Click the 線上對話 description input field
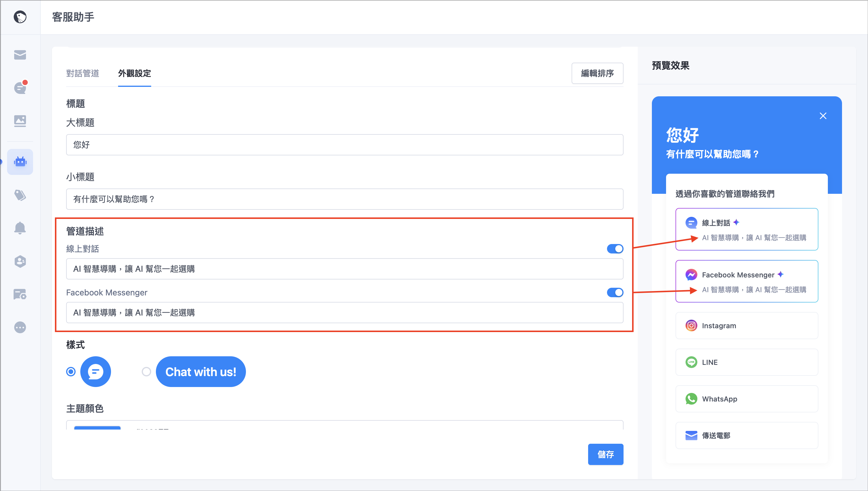Image resolution: width=868 pixels, height=491 pixels. (345, 269)
